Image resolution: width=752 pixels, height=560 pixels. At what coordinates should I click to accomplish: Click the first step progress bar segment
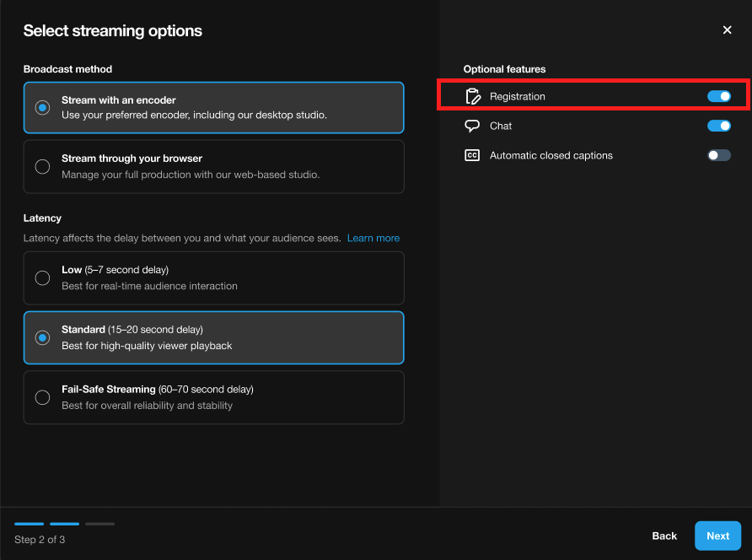(29, 524)
